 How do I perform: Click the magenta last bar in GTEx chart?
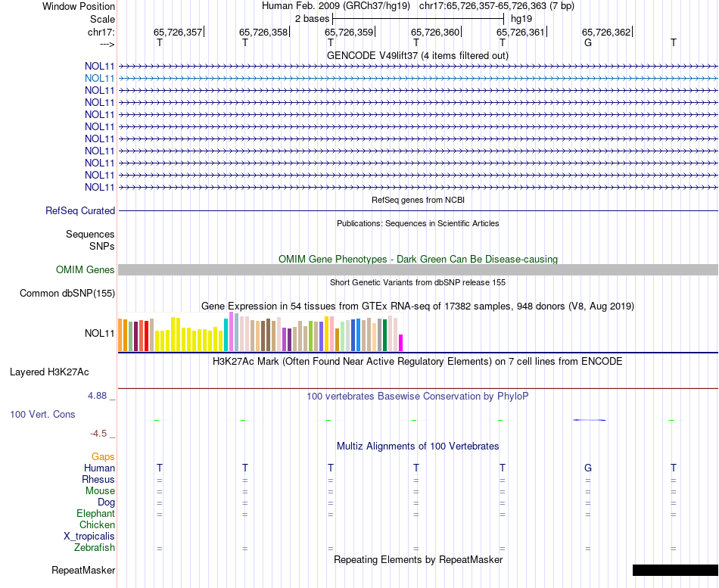click(x=400, y=343)
